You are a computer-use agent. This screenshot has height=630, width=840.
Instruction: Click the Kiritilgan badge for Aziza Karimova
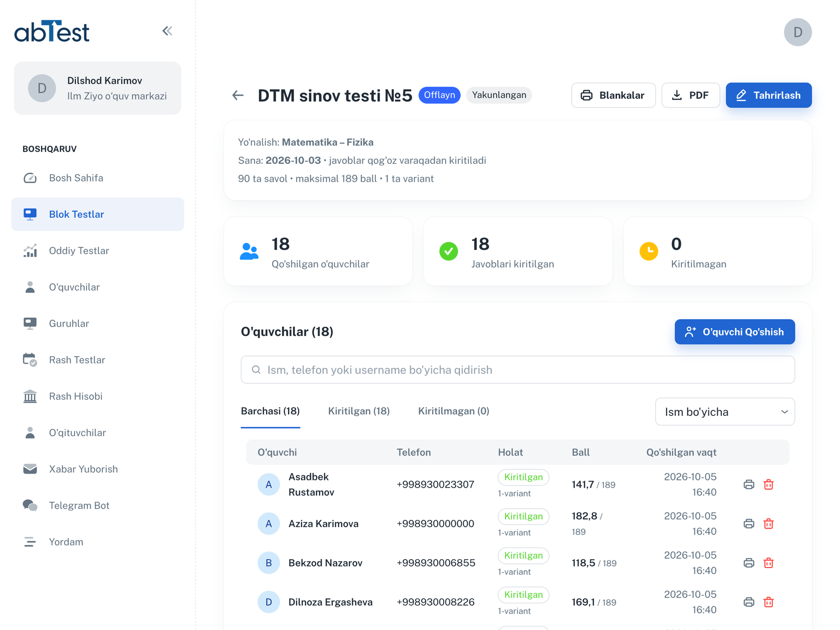(523, 516)
